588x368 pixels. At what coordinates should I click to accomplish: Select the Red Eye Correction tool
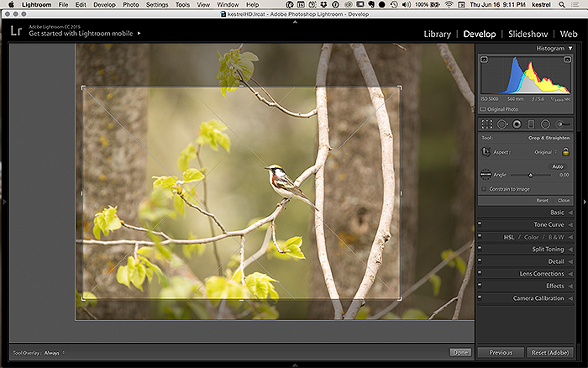pos(517,124)
